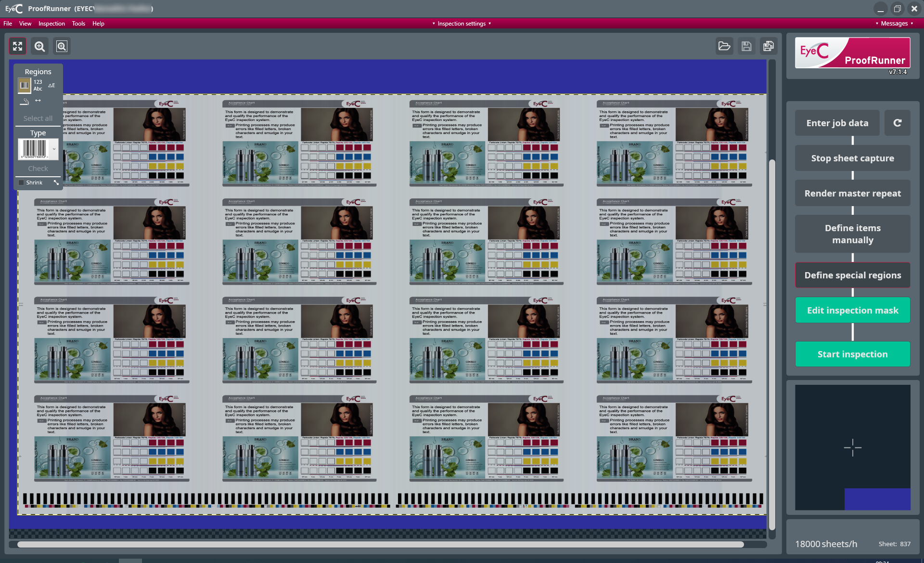Click the zoom to region magnifier icon
This screenshot has height=563, width=924.
[62, 46]
